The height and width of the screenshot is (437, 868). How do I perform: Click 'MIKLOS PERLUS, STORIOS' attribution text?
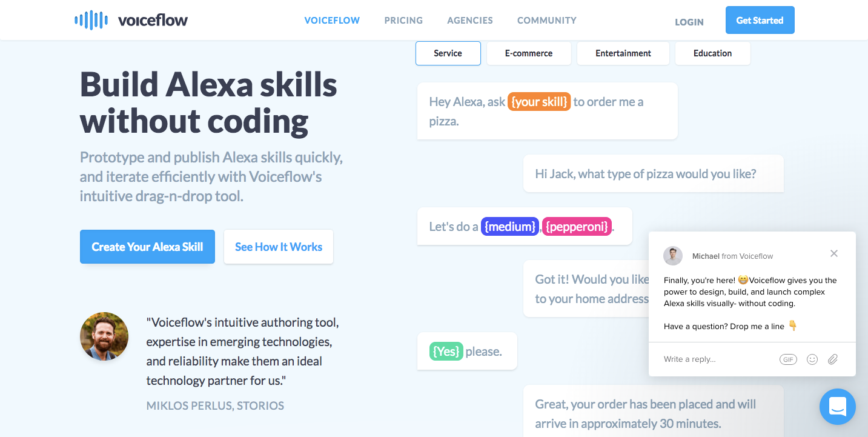[215, 405]
